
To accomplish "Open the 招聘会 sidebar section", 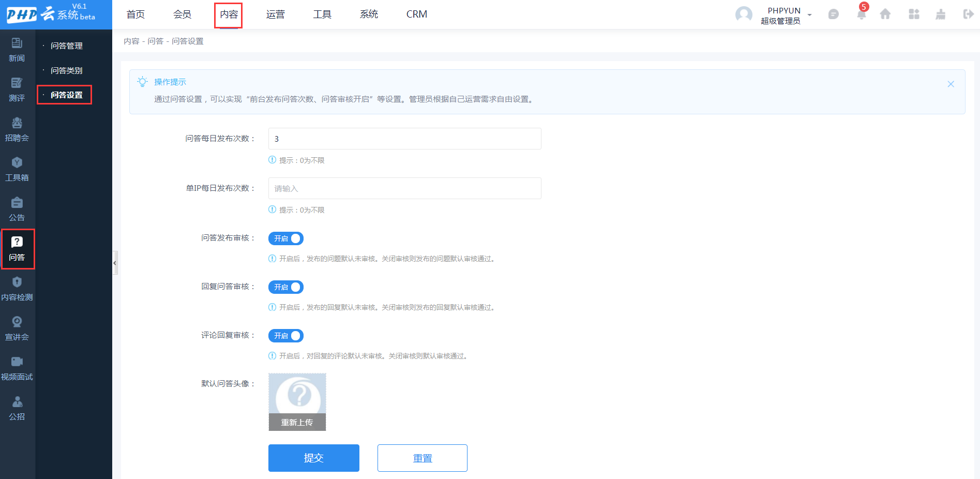I will point(17,130).
